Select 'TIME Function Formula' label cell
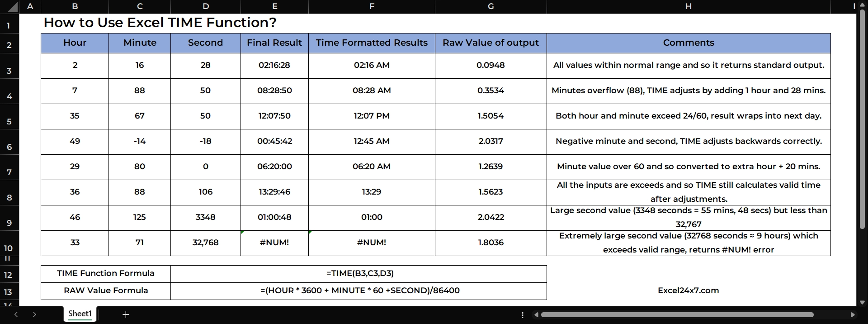This screenshot has height=324, width=868. click(106, 274)
